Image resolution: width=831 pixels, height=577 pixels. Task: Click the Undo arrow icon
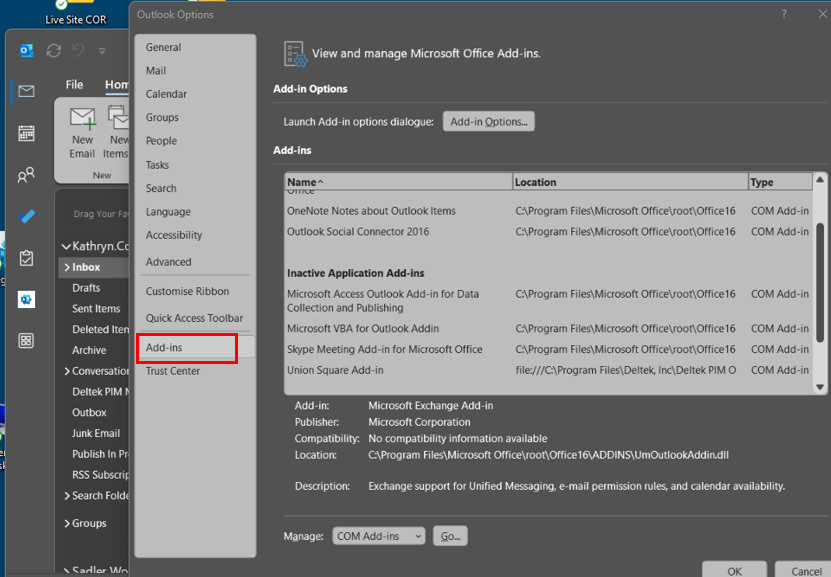click(x=78, y=50)
